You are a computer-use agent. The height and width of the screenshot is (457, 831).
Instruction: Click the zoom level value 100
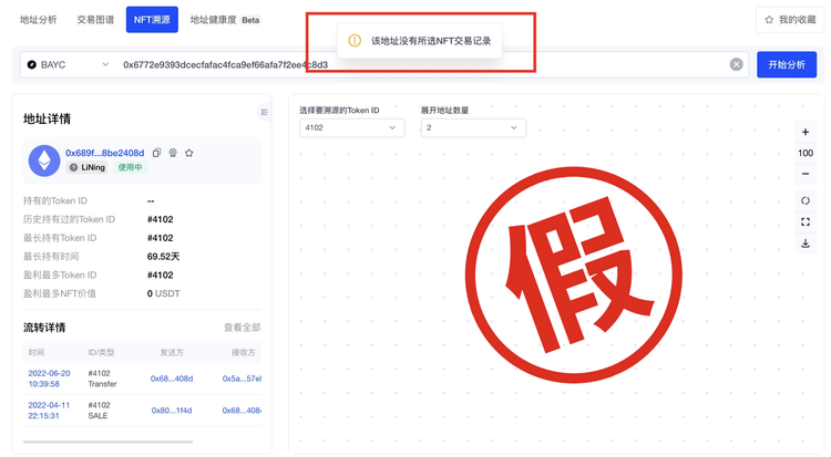click(x=805, y=153)
